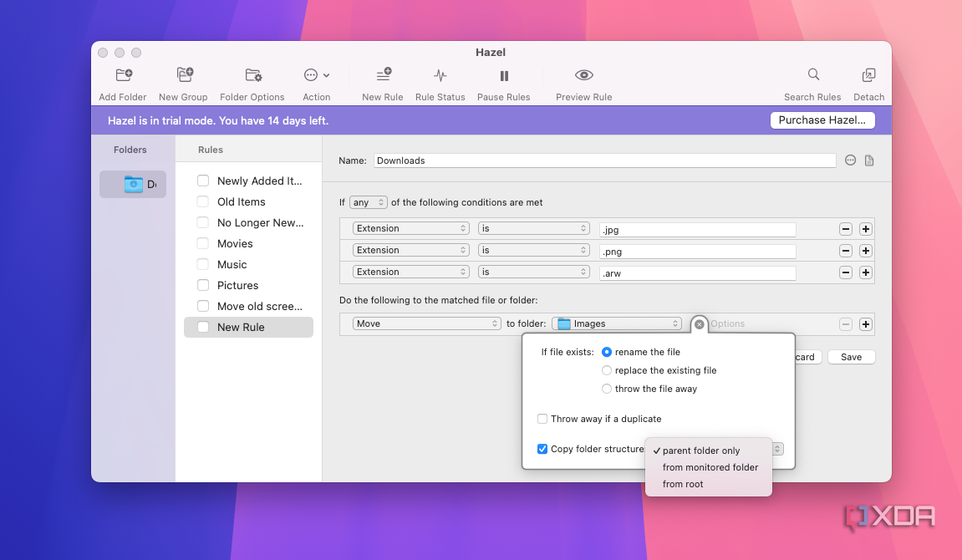The image size is (962, 560).
Task: Click the .jpg extension value field
Action: (x=698, y=230)
